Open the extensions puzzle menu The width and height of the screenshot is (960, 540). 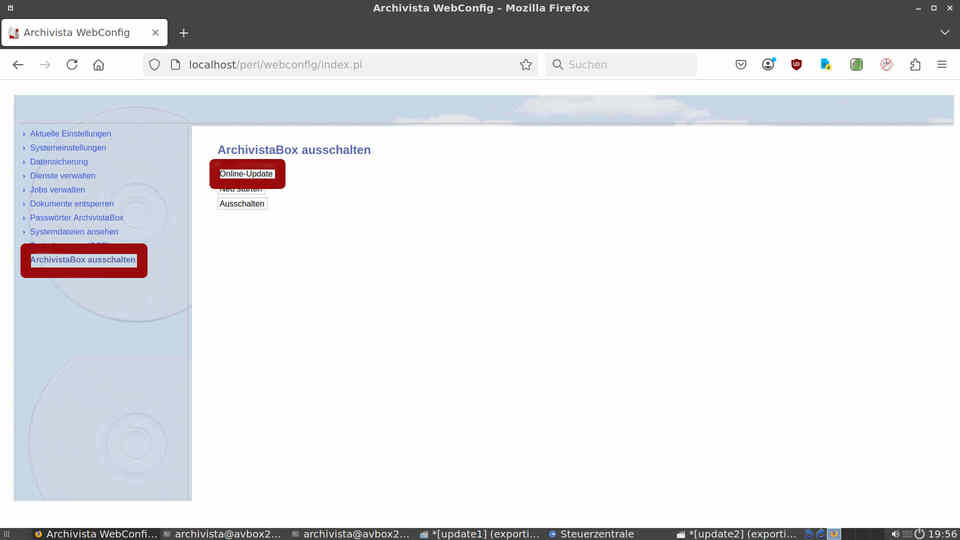point(915,64)
